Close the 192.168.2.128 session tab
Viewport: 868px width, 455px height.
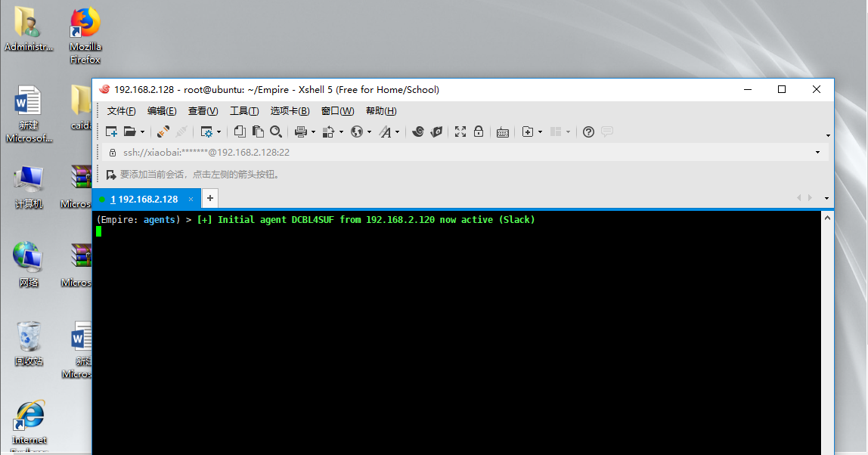pos(191,200)
